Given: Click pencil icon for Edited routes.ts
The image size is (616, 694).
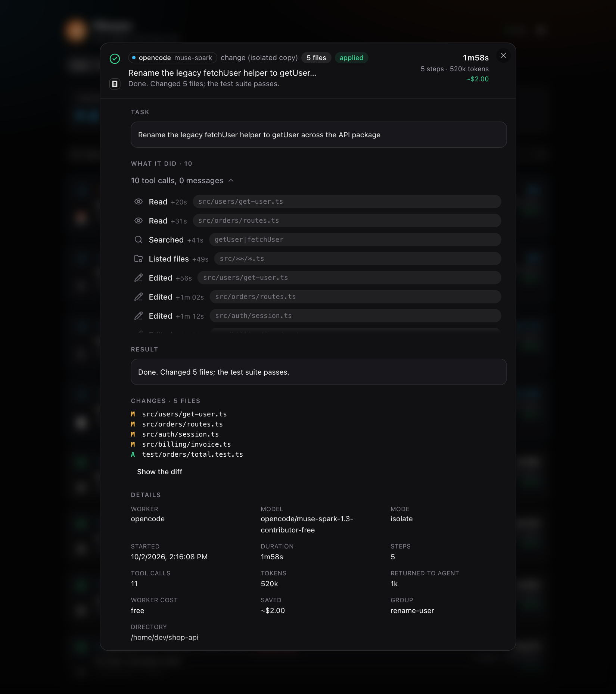Looking at the screenshot, I should point(139,297).
